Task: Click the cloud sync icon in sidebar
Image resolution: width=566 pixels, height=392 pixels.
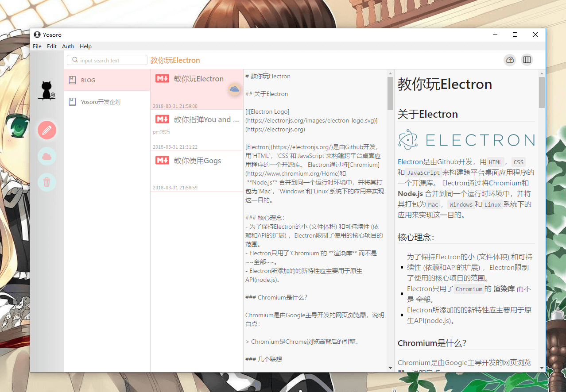Action: pyautogui.click(x=47, y=156)
